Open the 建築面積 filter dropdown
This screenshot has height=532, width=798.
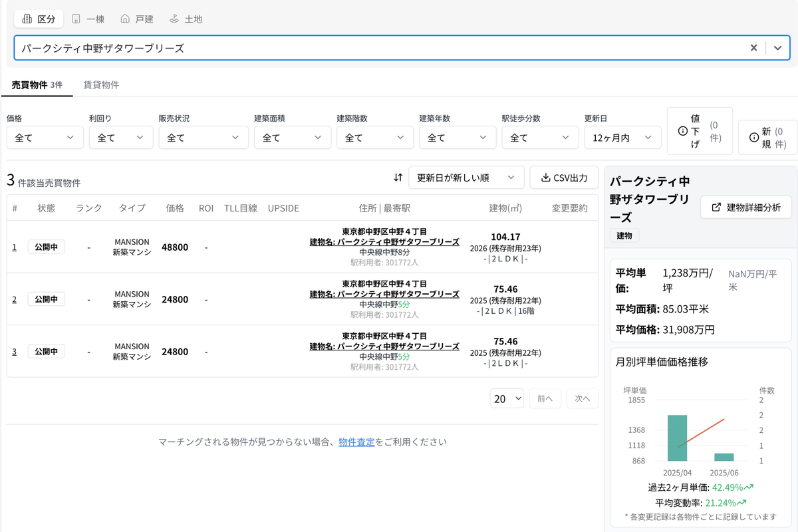point(293,138)
